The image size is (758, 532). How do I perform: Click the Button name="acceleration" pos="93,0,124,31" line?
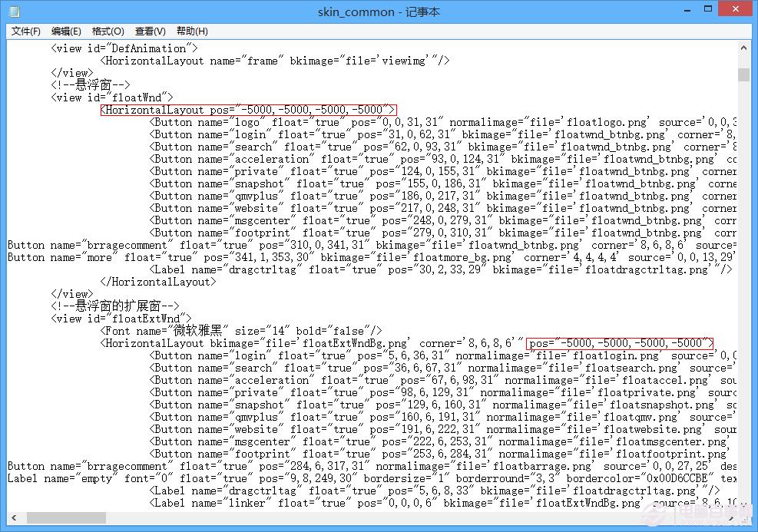pos(443,159)
